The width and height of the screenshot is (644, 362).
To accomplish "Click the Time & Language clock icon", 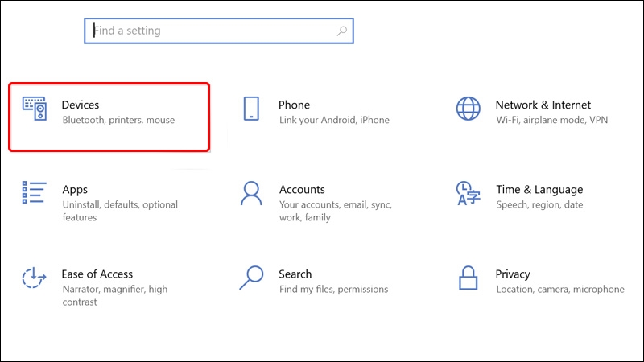I will tap(468, 193).
